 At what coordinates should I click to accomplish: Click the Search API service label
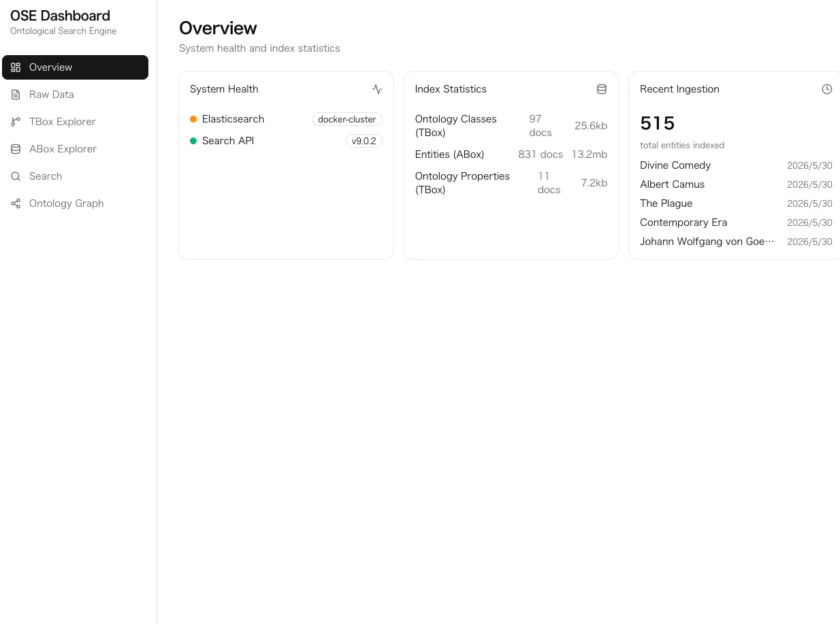(228, 141)
